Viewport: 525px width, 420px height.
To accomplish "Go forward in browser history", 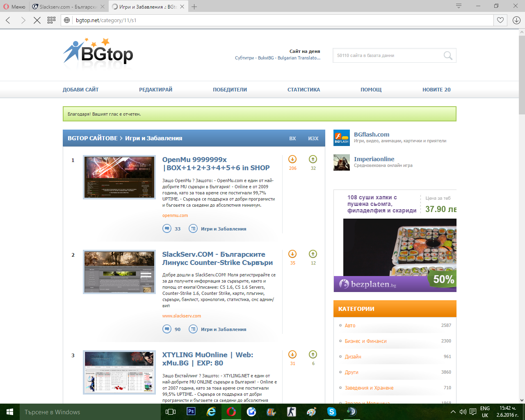I will coord(23,20).
